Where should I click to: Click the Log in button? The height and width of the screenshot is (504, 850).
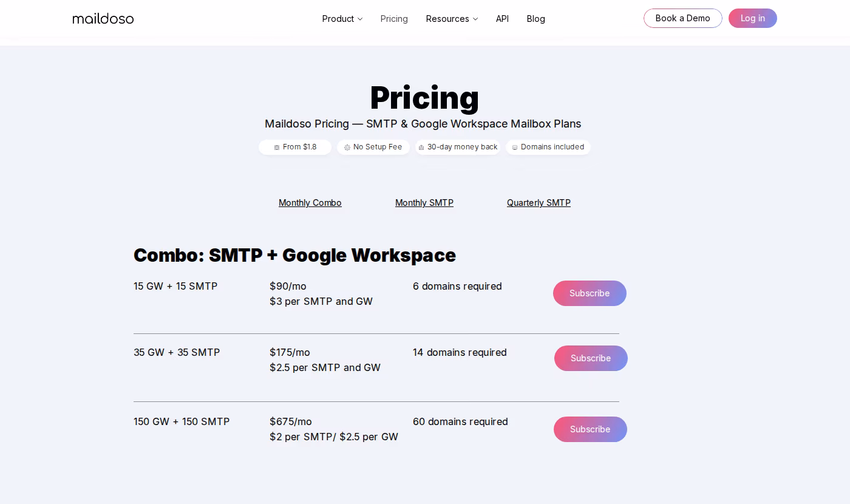tap(753, 18)
